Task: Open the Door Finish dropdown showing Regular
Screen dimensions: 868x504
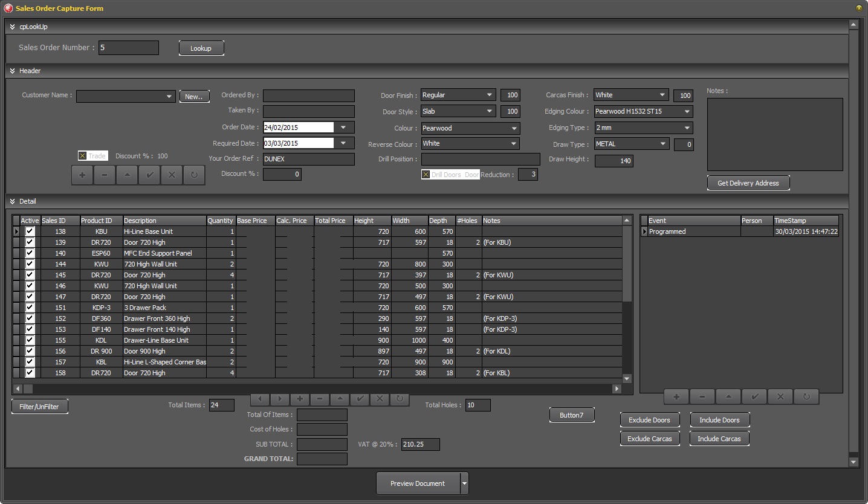Action: pyautogui.click(x=490, y=95)
